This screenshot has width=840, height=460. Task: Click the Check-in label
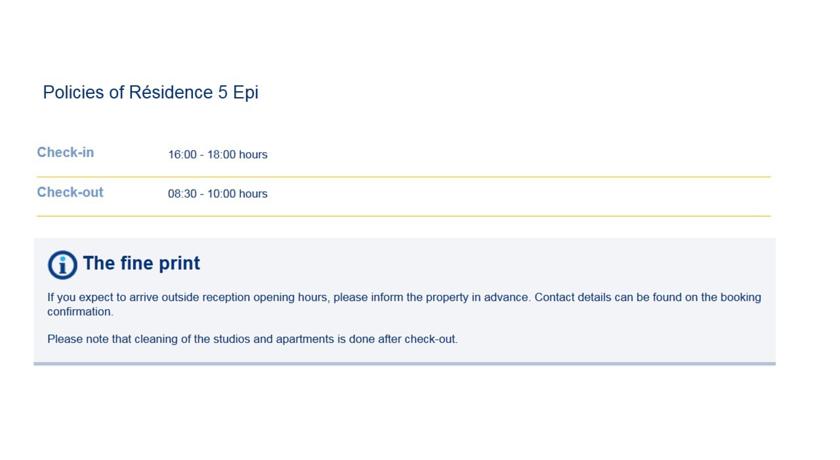(65, 153)
